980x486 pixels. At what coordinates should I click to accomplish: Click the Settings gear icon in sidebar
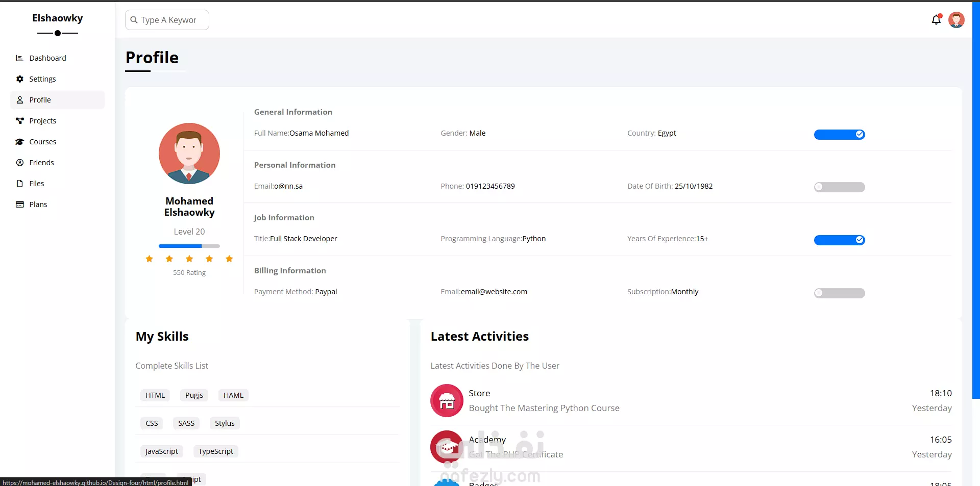click(20, 79)
